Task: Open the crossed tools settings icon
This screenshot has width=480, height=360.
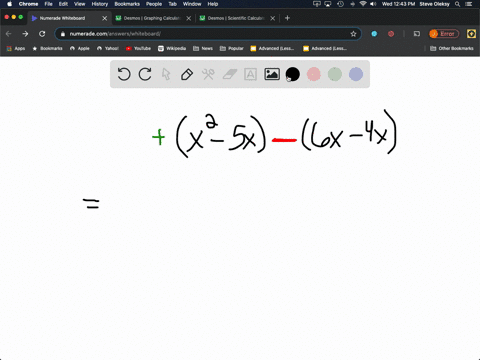Action: 208,74
